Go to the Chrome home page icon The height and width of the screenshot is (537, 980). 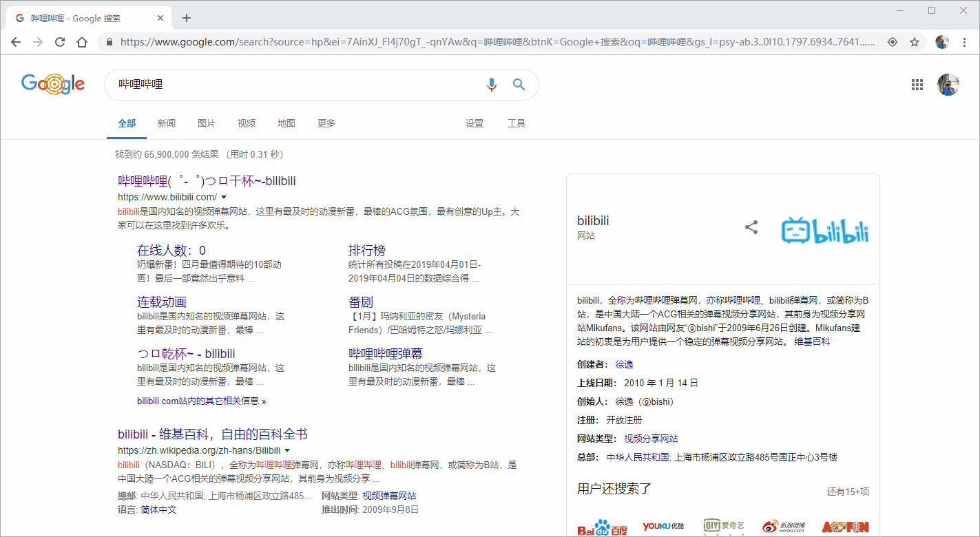[x=82, y=42]
